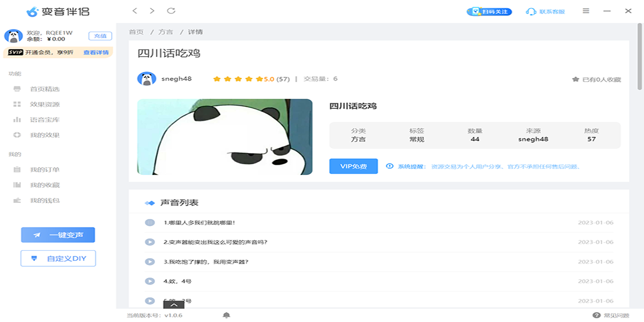Click the 分类 value 方言
The width and height of the screenshot is (644, 322).
[358, 140]
